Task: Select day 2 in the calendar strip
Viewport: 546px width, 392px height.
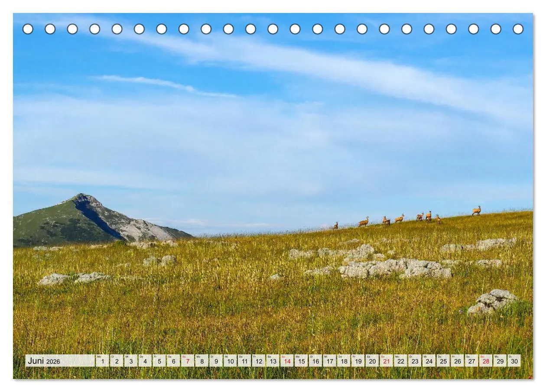Action: [x=117, y=361]
